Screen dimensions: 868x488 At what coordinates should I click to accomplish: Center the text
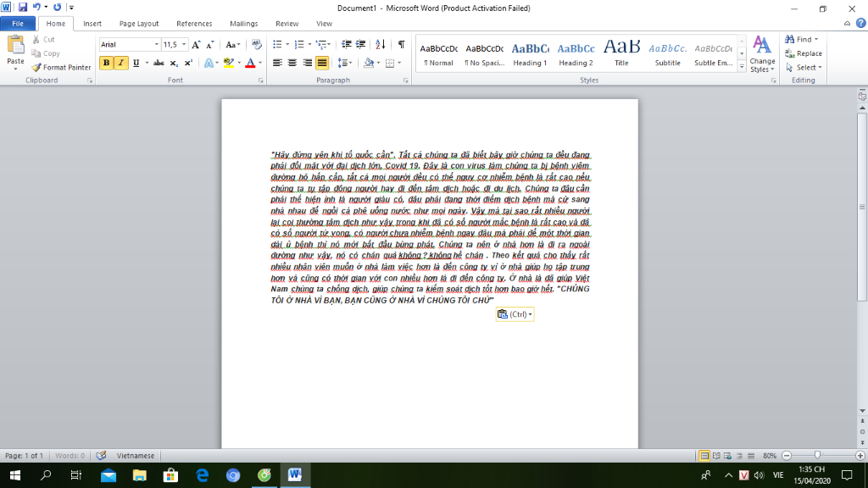tap(292, 63)
